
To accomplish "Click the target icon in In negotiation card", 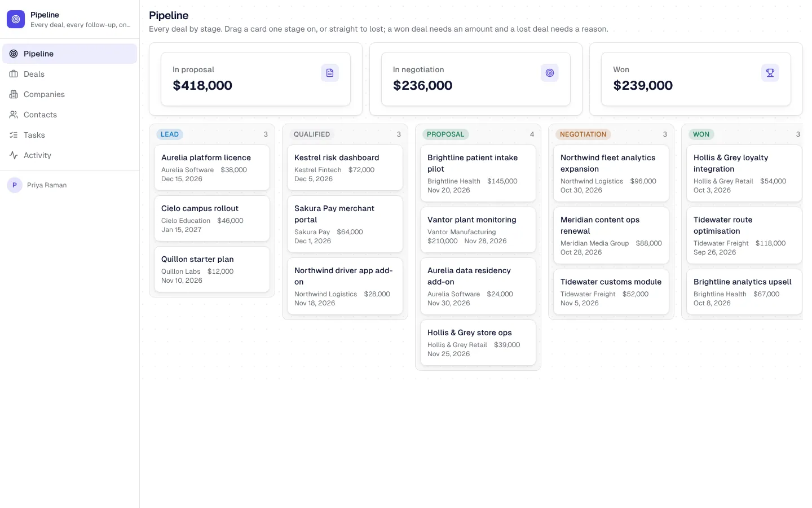I will [x=550, y=73].
